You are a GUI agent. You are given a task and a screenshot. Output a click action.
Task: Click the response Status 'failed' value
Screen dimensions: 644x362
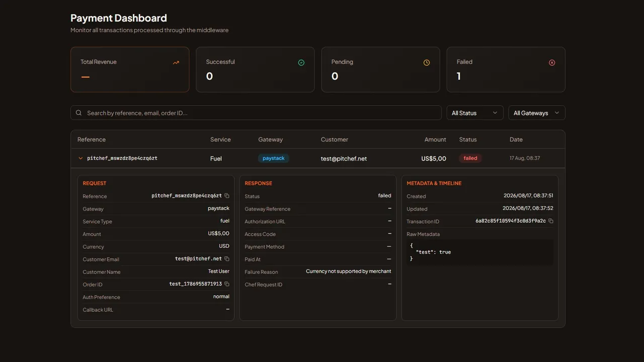point(384,196)
